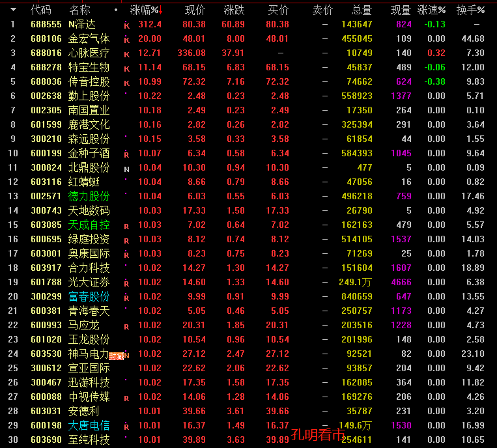Select stock name 天地数码
Screen dimensions: 497x448
[89, 210]
